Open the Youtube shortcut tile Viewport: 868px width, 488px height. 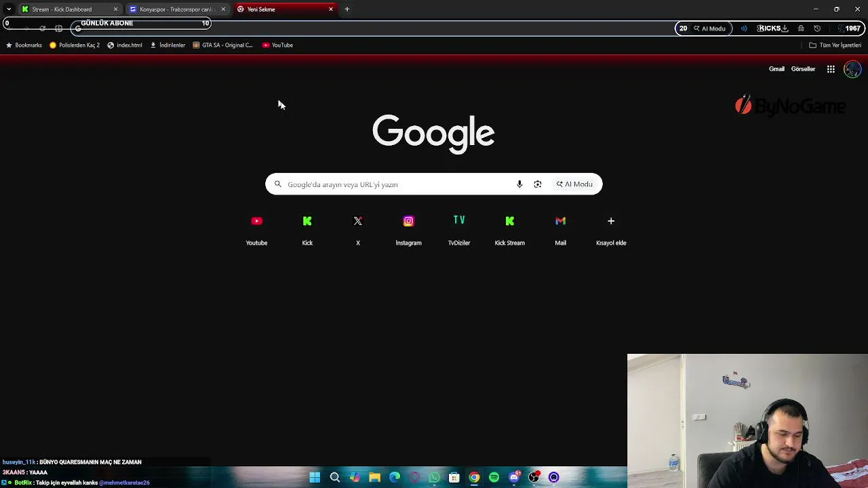pos(256,230)
